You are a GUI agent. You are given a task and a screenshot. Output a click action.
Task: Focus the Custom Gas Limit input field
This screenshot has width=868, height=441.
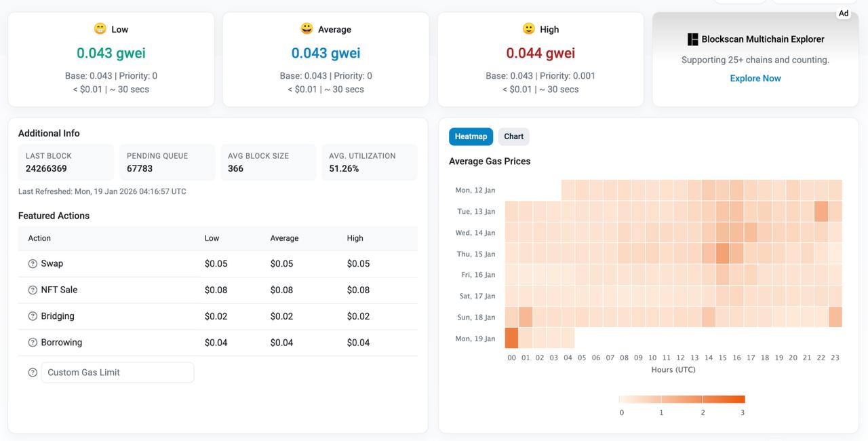[117, 372]
